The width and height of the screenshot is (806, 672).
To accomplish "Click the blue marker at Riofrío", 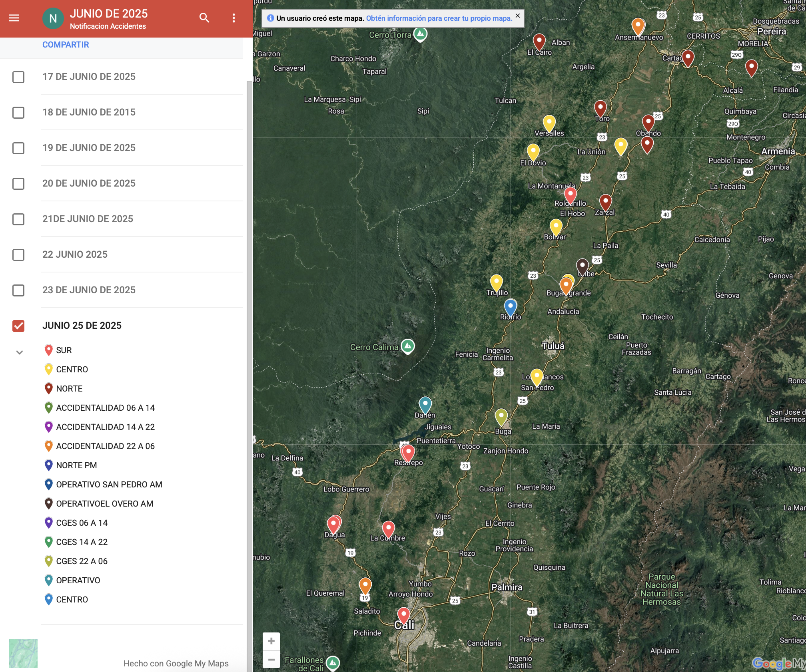I will 510,307.
